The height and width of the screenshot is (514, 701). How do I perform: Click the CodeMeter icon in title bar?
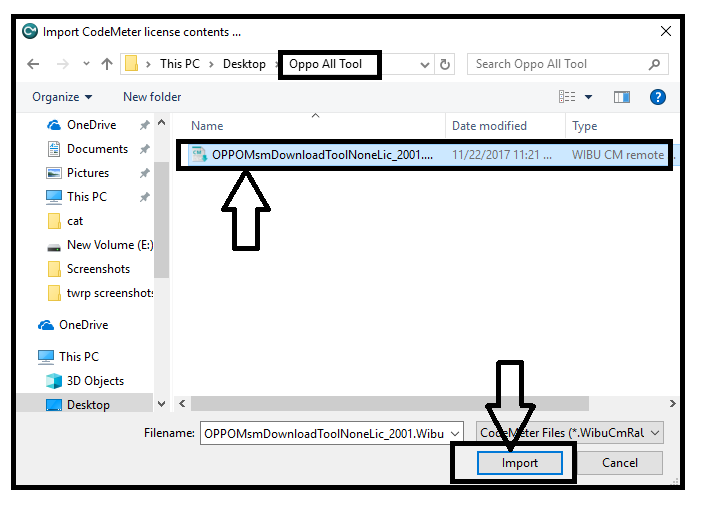[x=30, y=31]
